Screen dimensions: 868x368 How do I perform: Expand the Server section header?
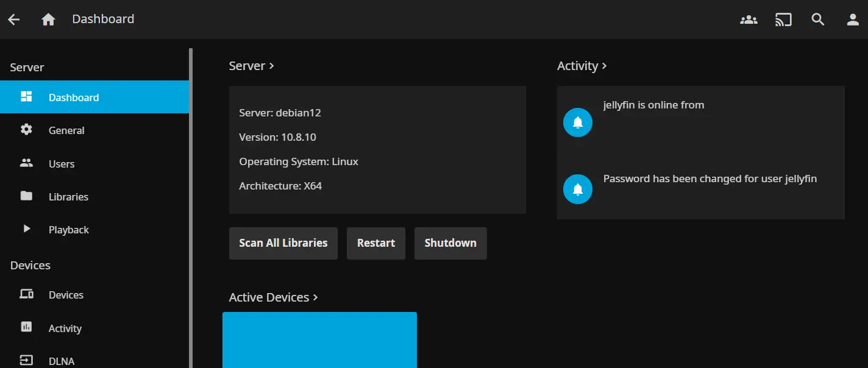(251, 66)
